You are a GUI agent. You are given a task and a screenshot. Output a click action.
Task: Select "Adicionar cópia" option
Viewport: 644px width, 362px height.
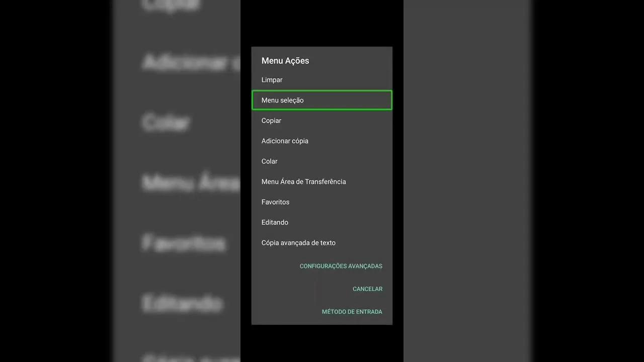click(285, 141)
